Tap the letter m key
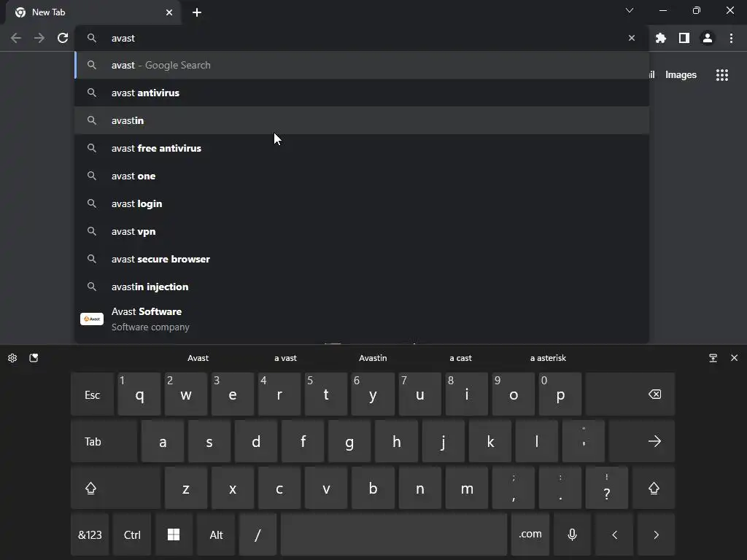The image size is (747, 560). (x=467, y=488)
